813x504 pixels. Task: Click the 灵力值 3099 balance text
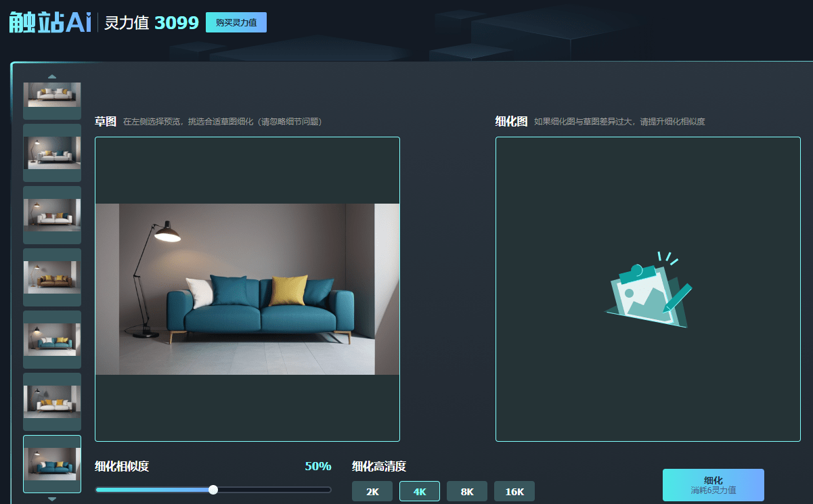[x=152, y=23]
